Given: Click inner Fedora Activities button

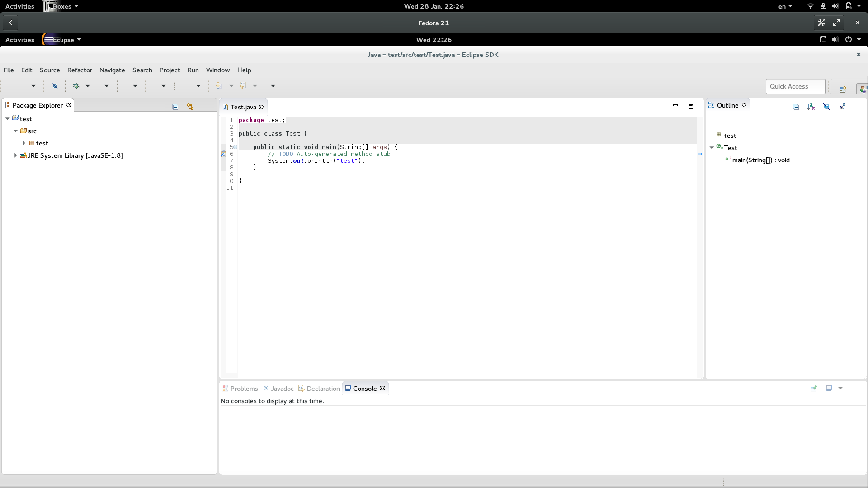Looking at the screenshot, I should coord(20,40).
